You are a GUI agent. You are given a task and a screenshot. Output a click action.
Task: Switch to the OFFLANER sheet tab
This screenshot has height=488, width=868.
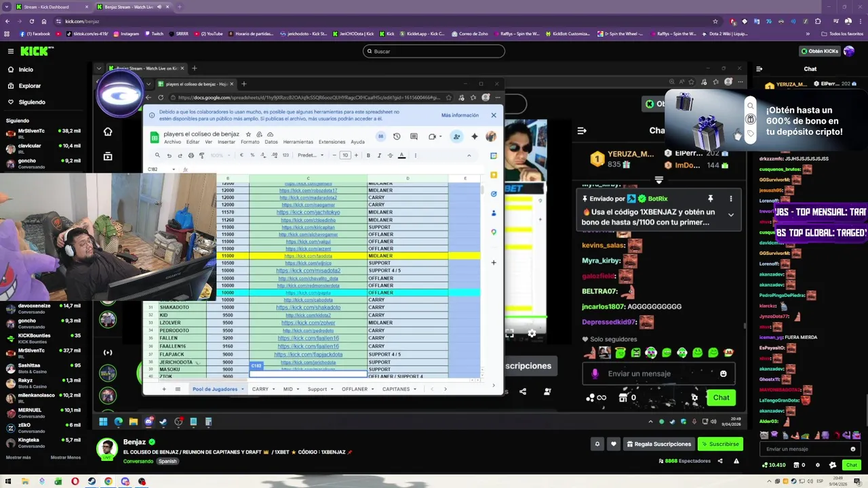(x=354, y=389)
